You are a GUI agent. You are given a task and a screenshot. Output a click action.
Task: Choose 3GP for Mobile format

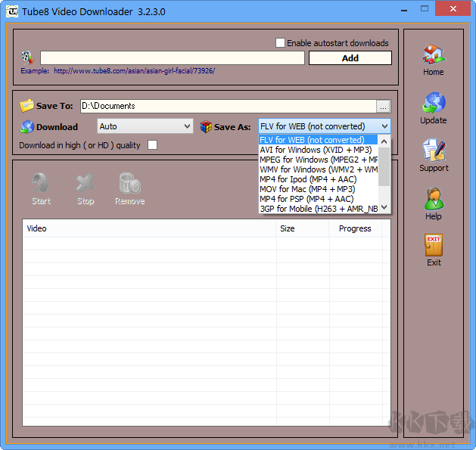[x=318, y=209]
